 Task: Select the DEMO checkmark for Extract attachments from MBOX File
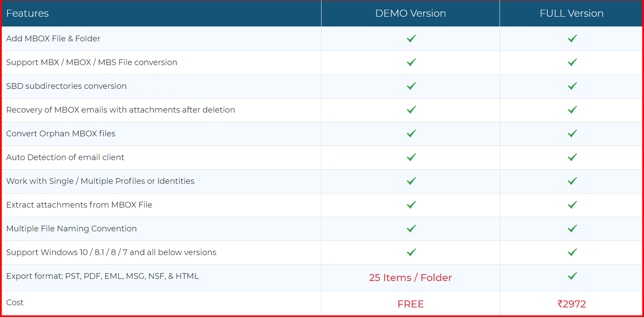pos(411,205)
